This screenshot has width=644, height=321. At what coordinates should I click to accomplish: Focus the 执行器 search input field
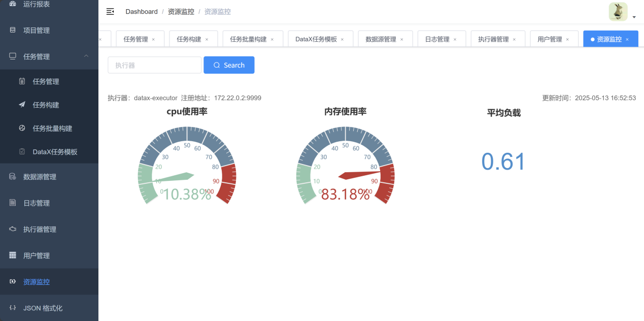click(154, 65)
